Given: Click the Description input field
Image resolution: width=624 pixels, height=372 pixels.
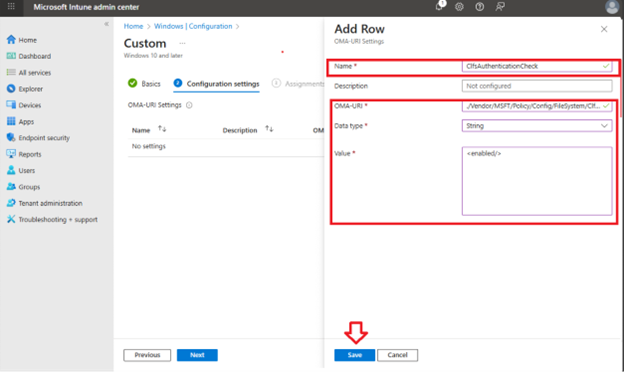Looking at the screenshot, I should pos(537,86).
